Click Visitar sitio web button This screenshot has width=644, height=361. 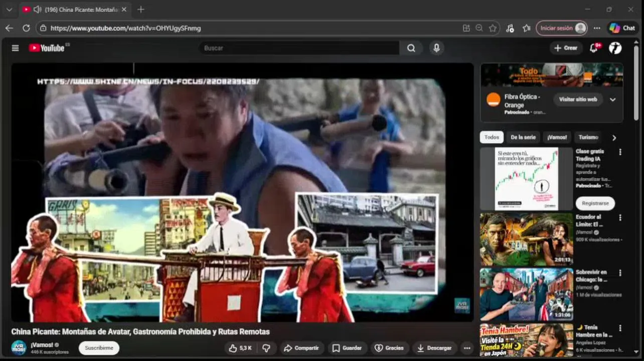pyautogui.click(x=578, y=99)
